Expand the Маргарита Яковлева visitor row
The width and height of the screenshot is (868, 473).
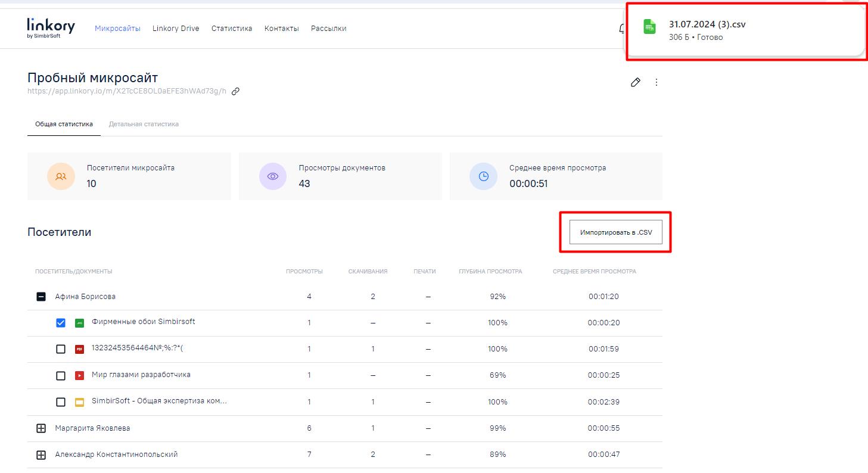tap(41, 428)
